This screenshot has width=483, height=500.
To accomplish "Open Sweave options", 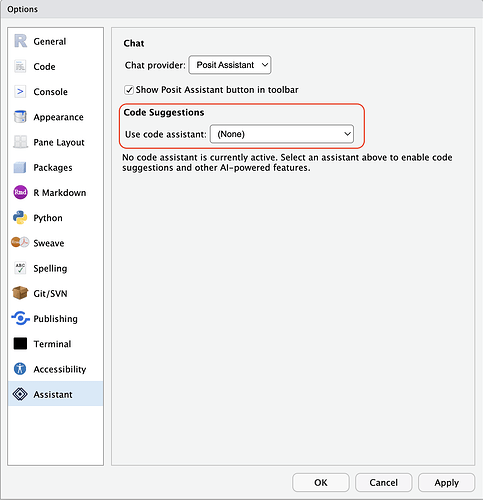I will point(56,243).
